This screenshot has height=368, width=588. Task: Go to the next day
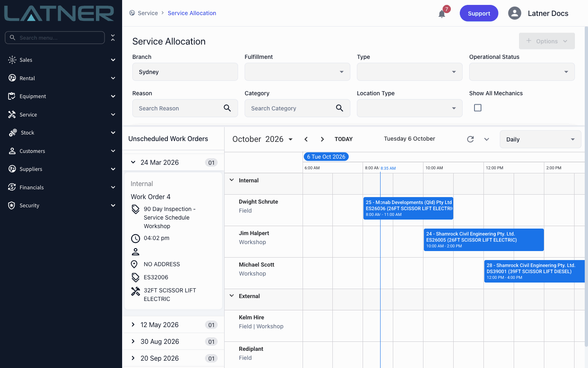322,139
